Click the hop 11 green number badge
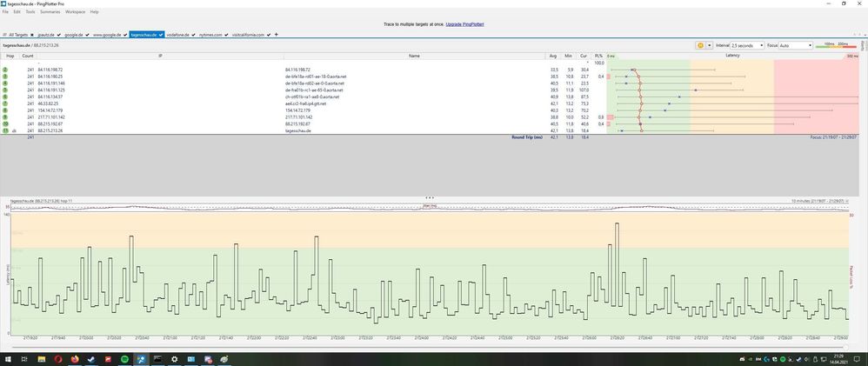 [5, 130]
